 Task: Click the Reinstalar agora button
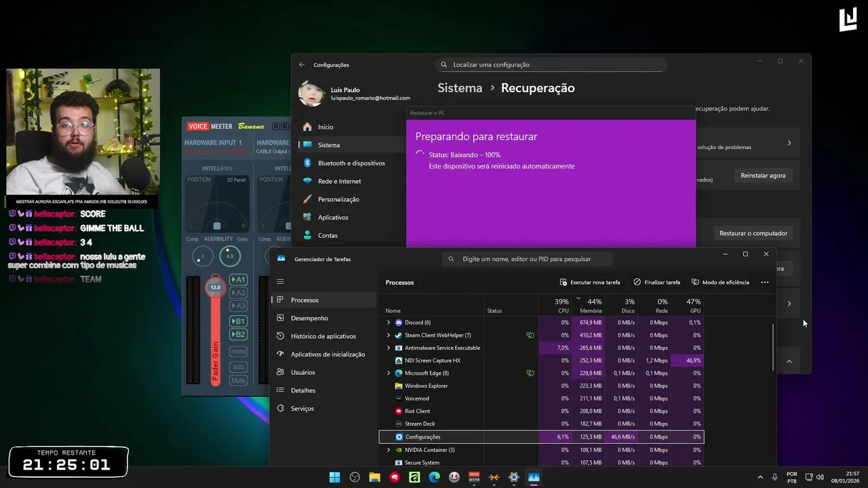763,176
